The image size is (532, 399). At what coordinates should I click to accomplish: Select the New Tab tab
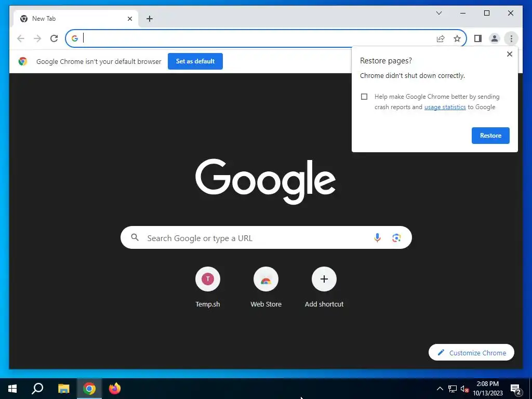(75, 19)
